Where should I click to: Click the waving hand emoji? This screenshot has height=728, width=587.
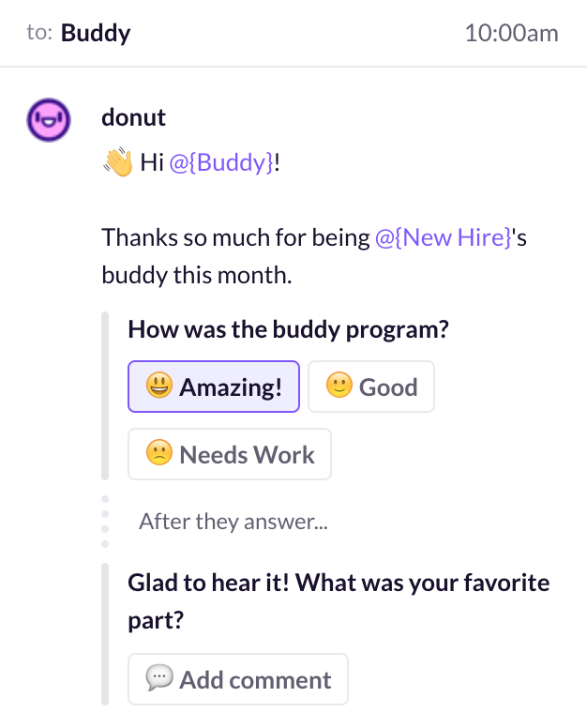click(118, 161)
